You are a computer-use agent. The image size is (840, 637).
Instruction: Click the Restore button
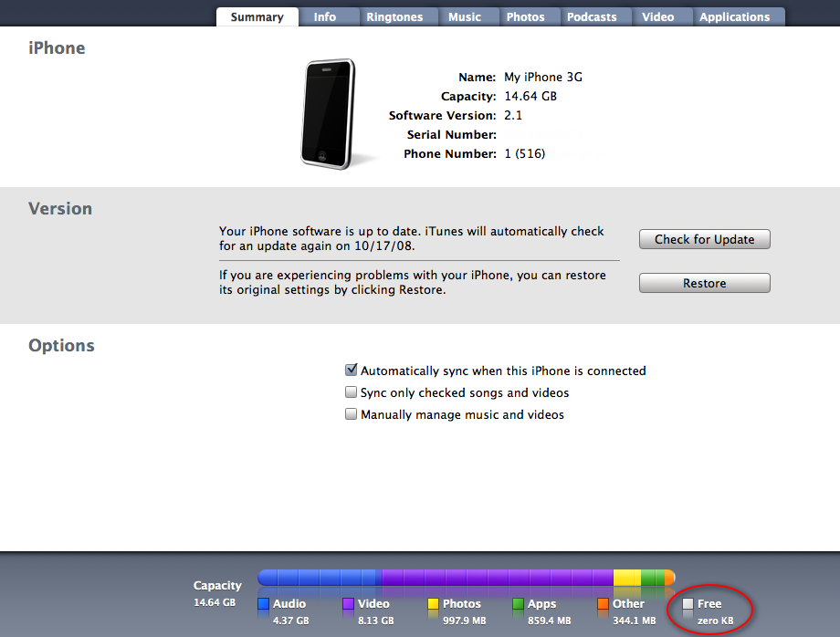705,283
